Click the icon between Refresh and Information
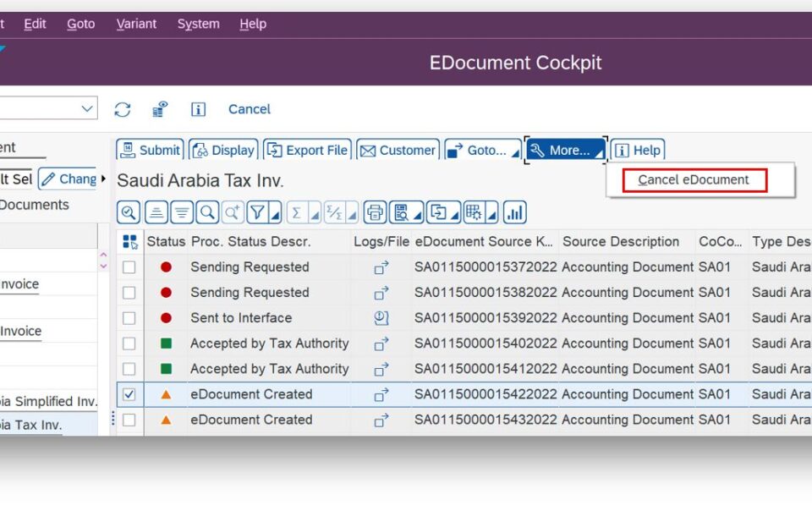Image resolution: width=812 pixels, height=511 pixels. 160,109
